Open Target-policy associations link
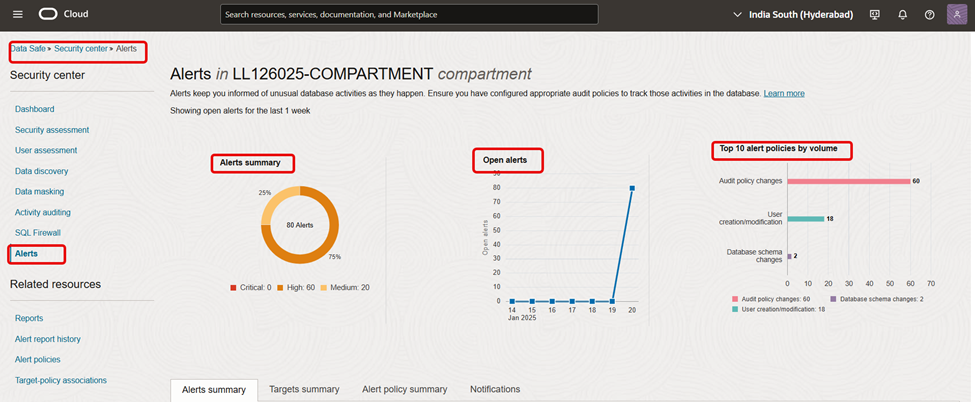The height and width of the screenshot is (402, 975). click(61, 380)
